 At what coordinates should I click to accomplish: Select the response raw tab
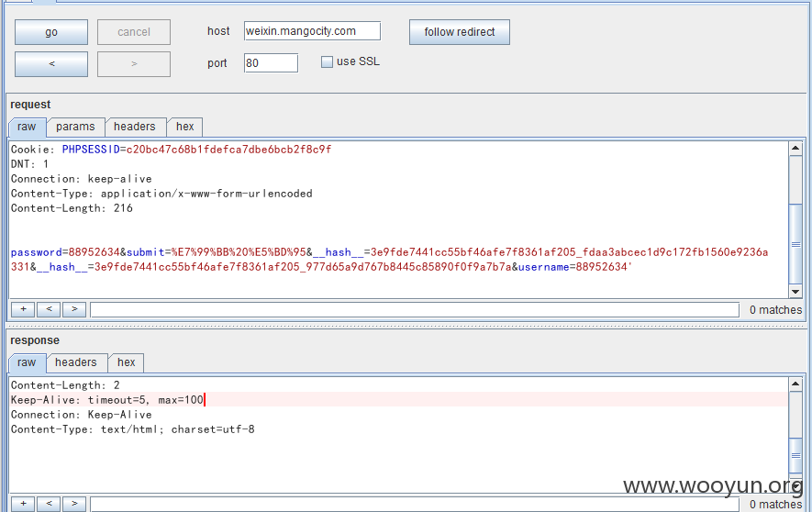coord(27,362)
